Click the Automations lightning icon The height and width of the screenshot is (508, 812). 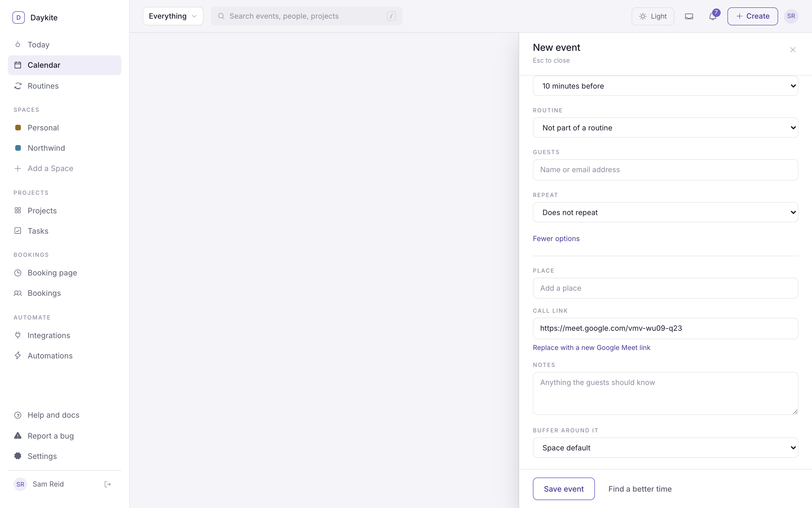18,356
